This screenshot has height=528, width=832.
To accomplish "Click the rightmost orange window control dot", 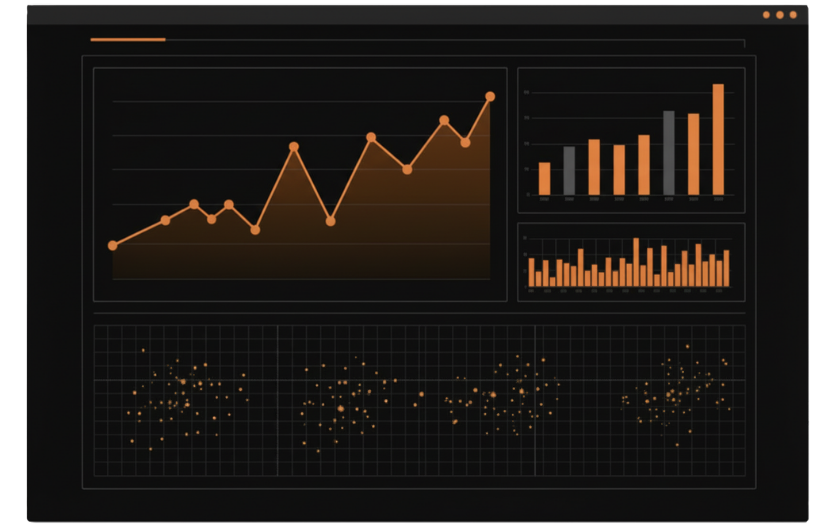I will [x=793, y=15].
